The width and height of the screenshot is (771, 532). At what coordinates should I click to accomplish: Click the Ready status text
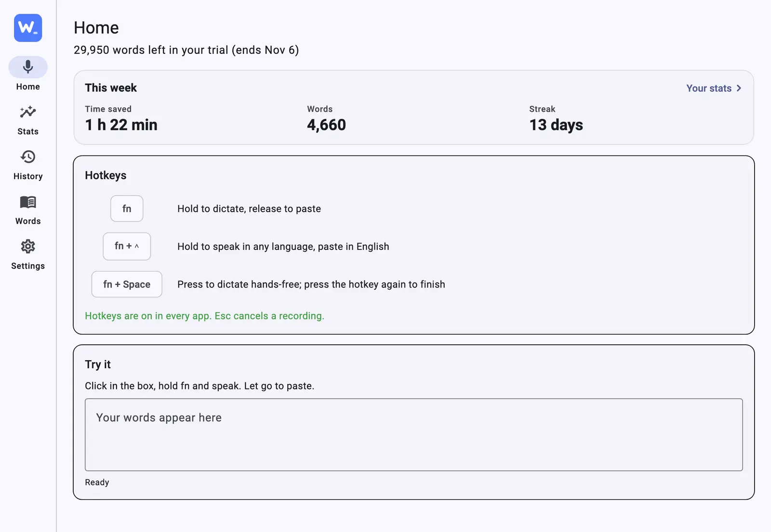(97, 482)
